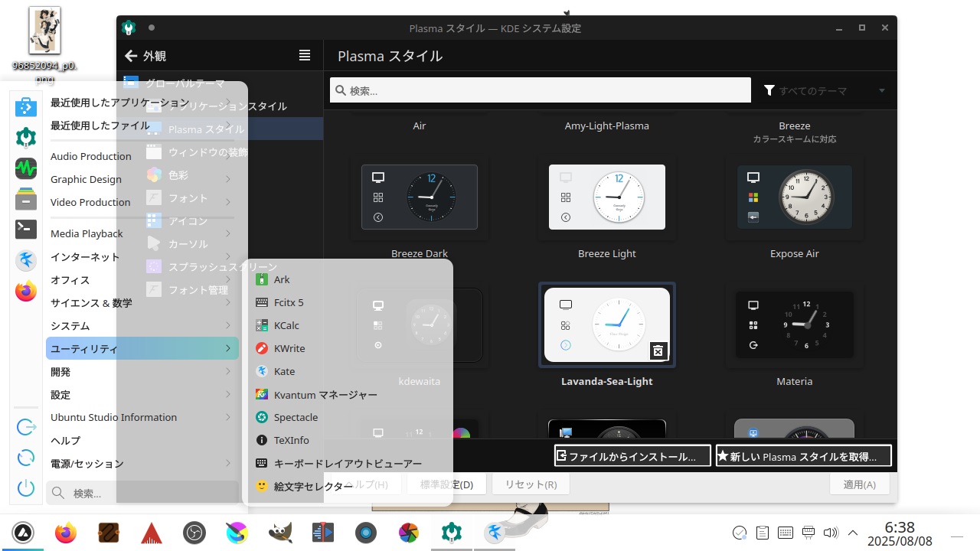The height and width of the screenshot is (551, 980).
Task: Open the 開発 menu category
Action: coord(142,372)
